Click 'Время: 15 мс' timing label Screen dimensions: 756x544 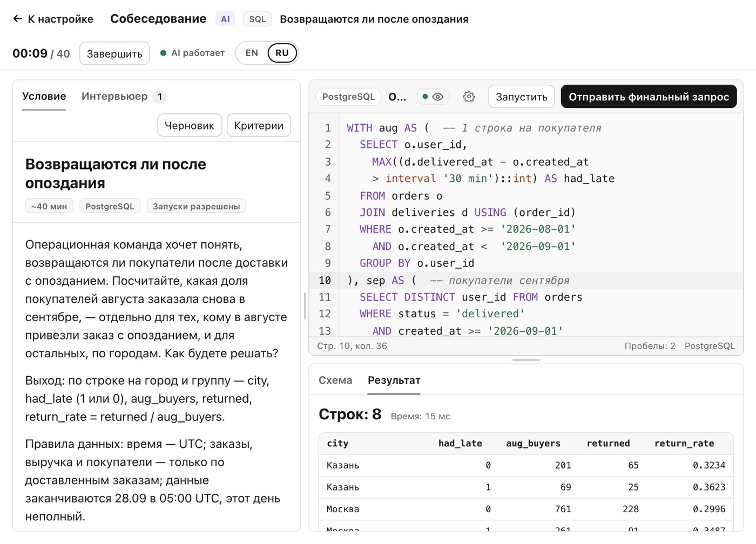[420, 416]
